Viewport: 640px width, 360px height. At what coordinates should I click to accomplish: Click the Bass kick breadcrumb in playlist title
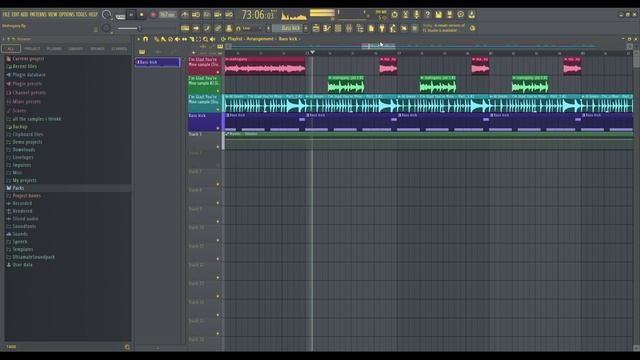pyautogui.click(x=288, y=39)
